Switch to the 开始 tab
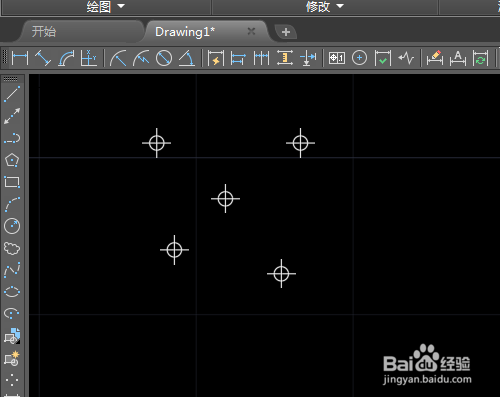This screenshot has width=500, height=397. point(44,32)
